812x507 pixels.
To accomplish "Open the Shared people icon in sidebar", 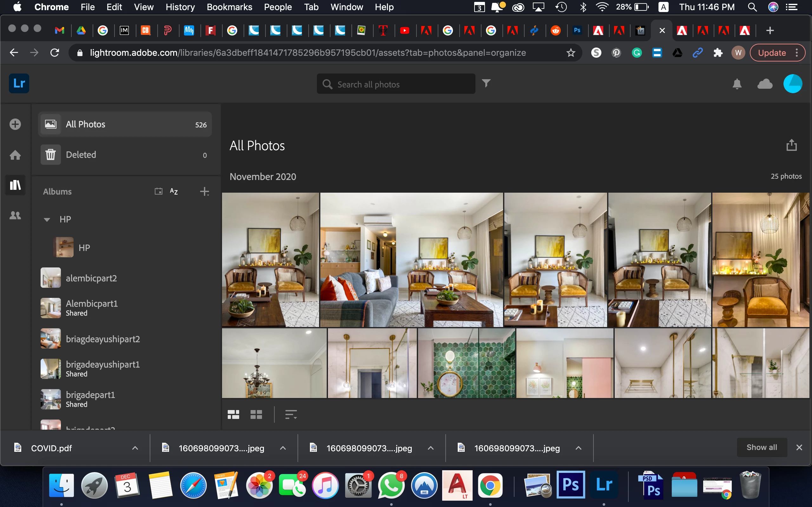I will 15,215.
